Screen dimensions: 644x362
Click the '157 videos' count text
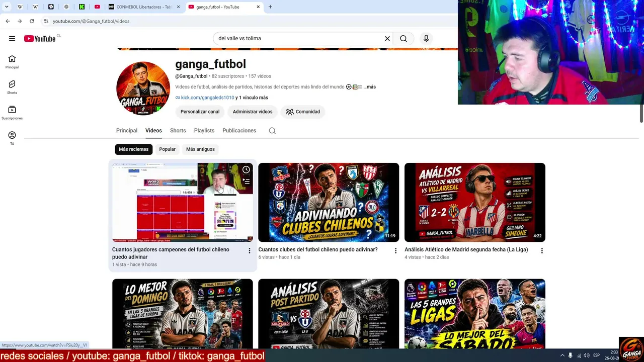click(x=260, y=76)
